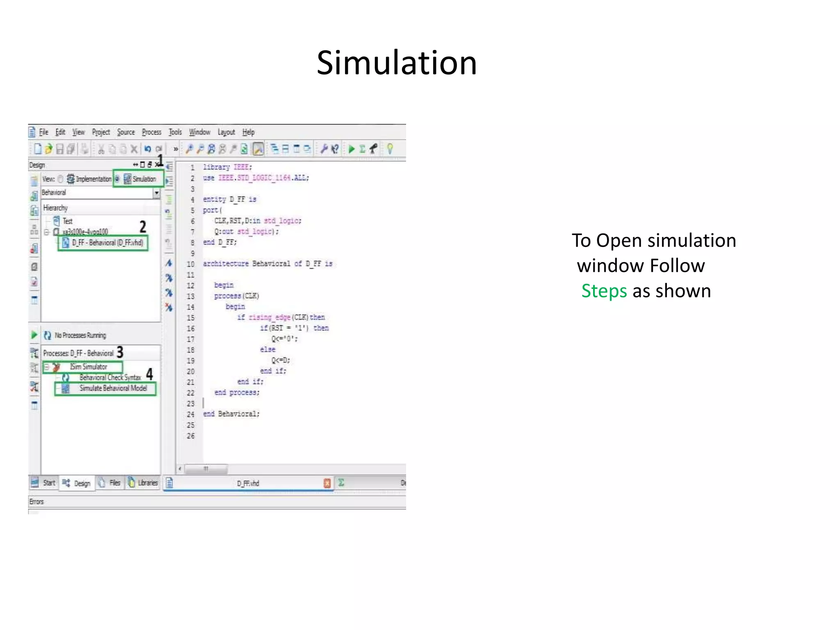Select Simulate Behavioral Model process
Image resolution: width=840 pixels, height=630 pixels.
click(113, 388)
